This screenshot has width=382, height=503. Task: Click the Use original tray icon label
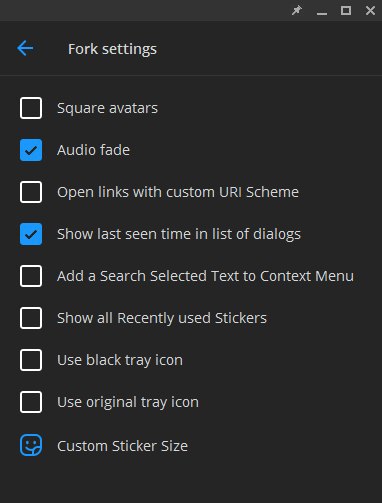click(128, 402)
